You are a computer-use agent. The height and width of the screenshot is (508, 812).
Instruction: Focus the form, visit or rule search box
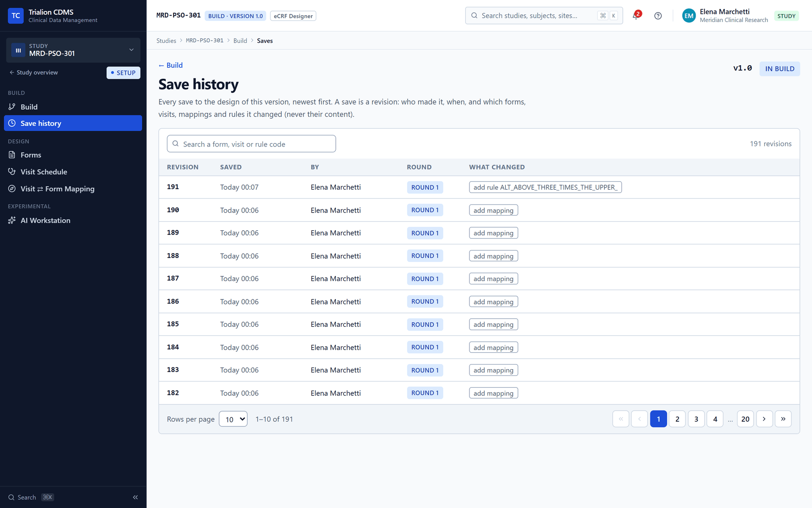pos(251,144)
